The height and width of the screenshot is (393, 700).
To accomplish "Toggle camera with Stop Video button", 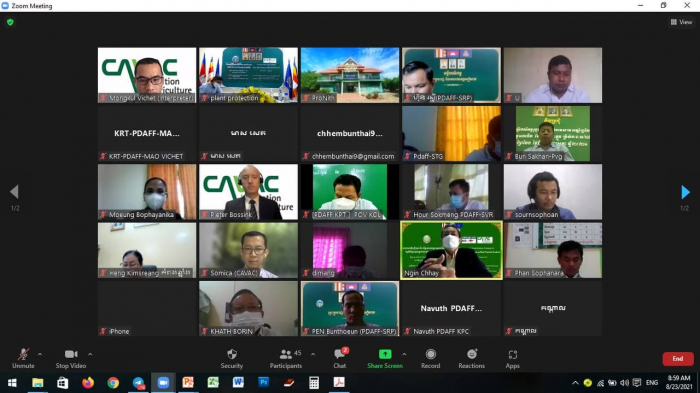I will click(71, 359).
